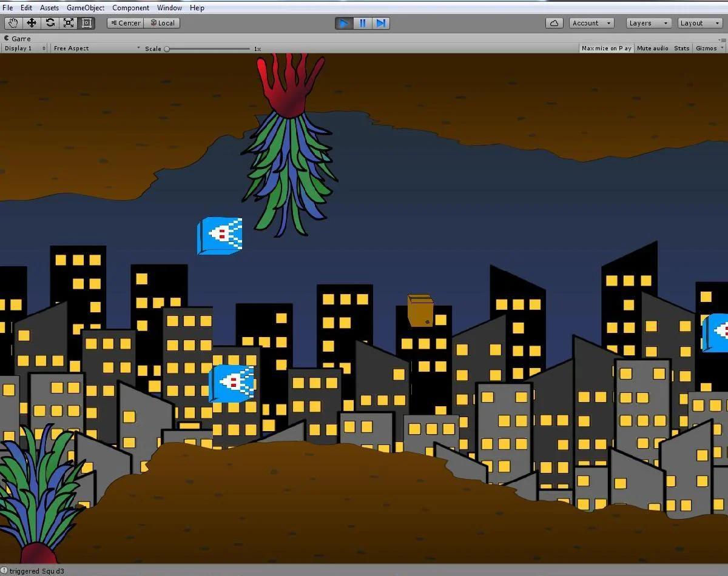Pause the running game
The image size is (728, 576).
[x=363, y=23]
